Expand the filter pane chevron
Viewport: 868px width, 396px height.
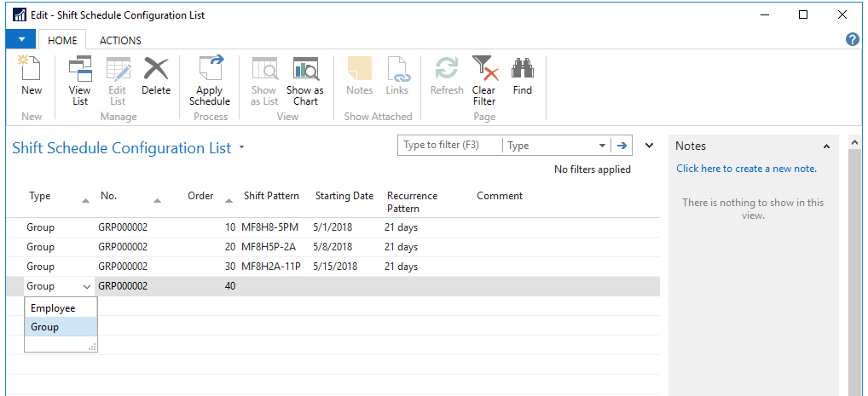point(649,146)
